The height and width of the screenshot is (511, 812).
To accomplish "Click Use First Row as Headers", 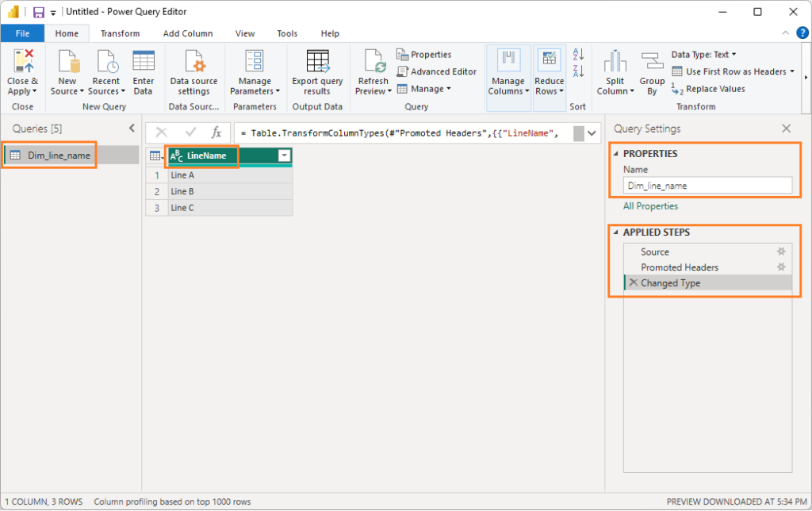I will pos(733,71).
